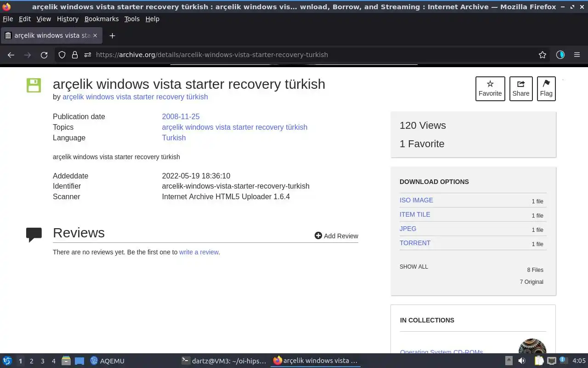Download the ISO IMAGE file
Image resolution: width=588 pixels, height=368 pixels.
(x=416, y=200)
